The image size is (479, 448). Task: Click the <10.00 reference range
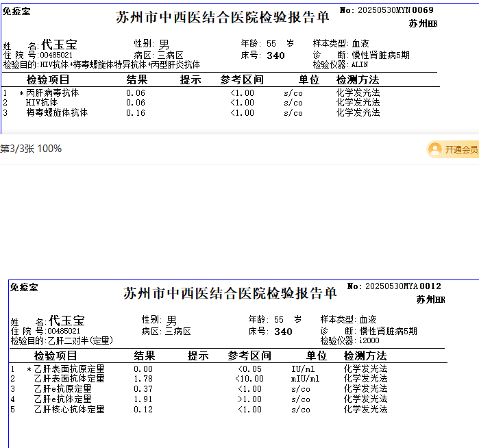tap(249, 379)
